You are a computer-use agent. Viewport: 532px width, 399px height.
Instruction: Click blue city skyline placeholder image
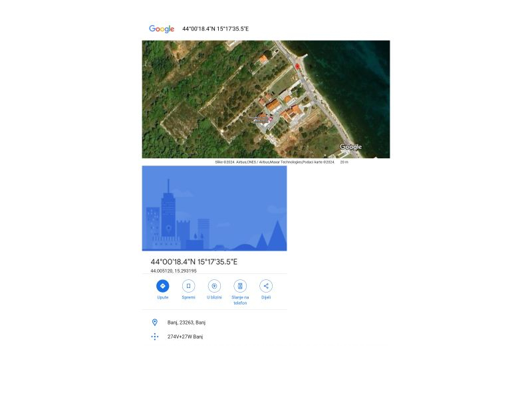[x=214, y=208]
